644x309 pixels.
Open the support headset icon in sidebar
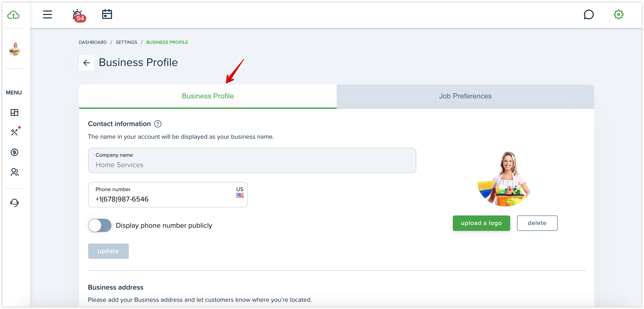pos(14,203)
